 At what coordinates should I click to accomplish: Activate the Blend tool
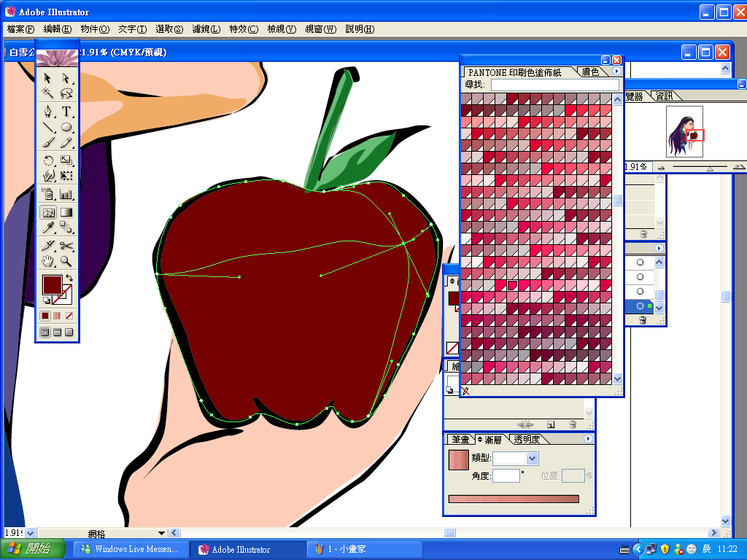click(66, 227)
